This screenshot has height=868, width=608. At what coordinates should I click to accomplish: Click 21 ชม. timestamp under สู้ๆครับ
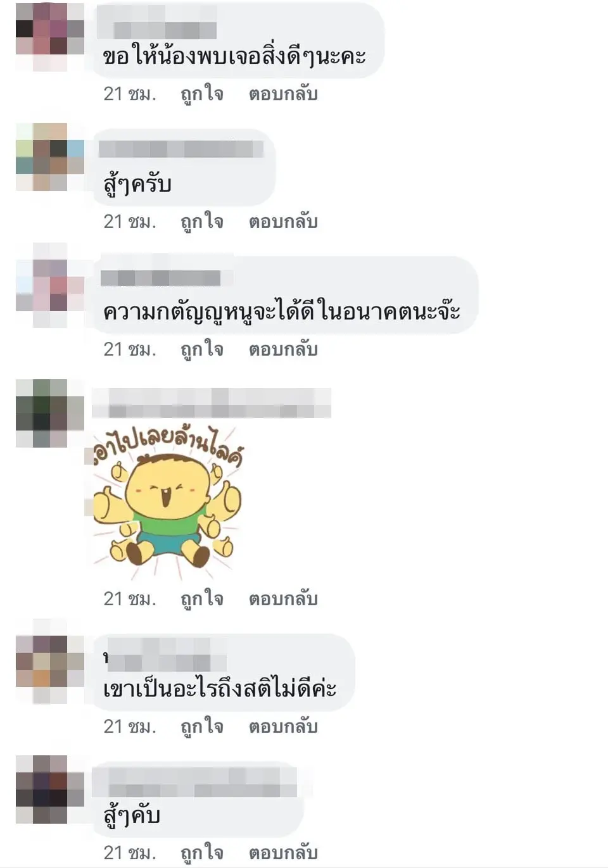pyautogui.click(x=130, y=222)
